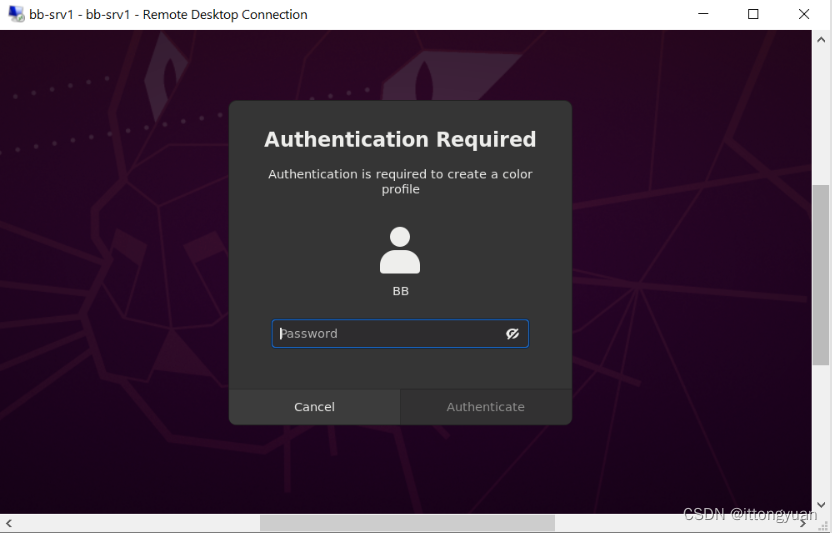Cancel the authentication dialog

point(314,407)
